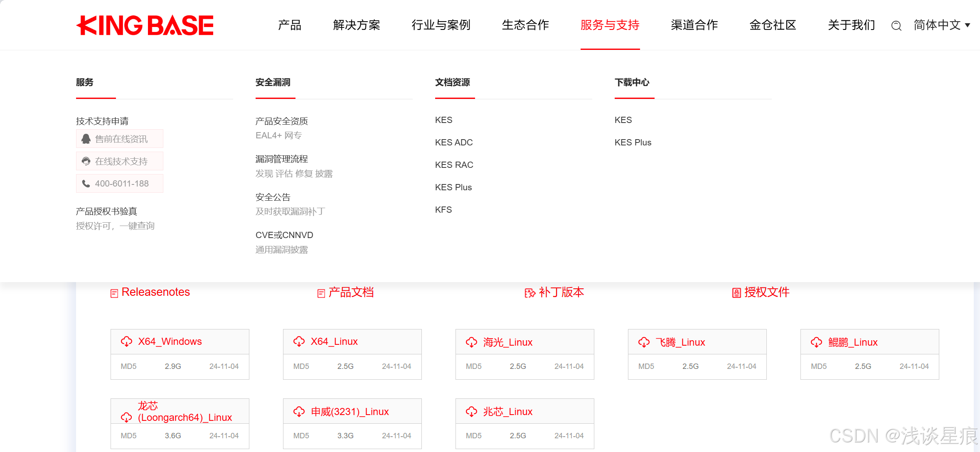Open the 生态合作 menu
The width and height of the screenshot is (980, 452).
tap(525, 25)
